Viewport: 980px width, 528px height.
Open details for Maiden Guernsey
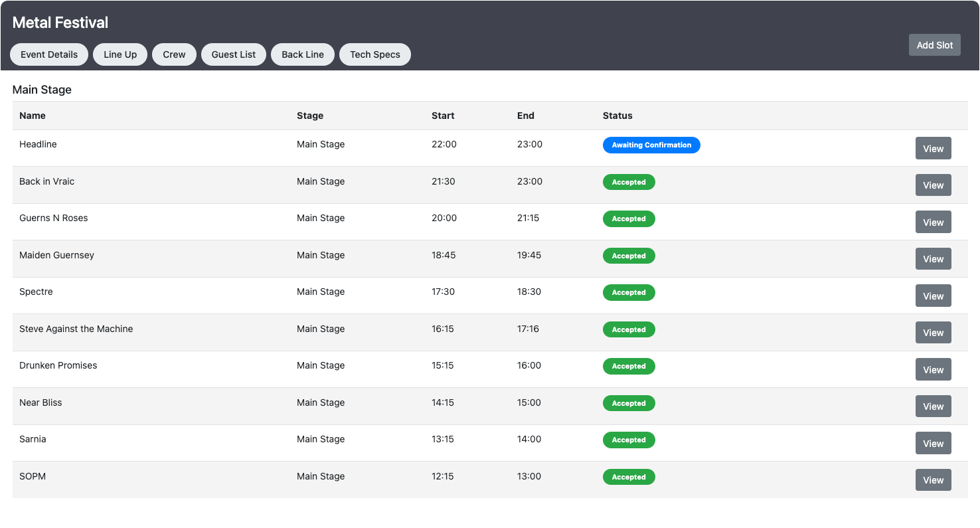pos(933,258)
